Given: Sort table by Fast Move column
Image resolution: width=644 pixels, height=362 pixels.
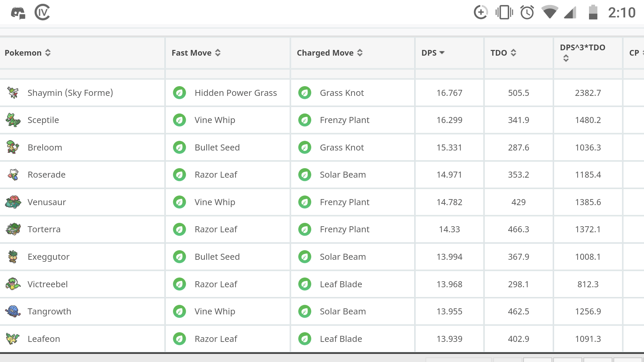Looking at the screenshot, I should coord(196,53).
